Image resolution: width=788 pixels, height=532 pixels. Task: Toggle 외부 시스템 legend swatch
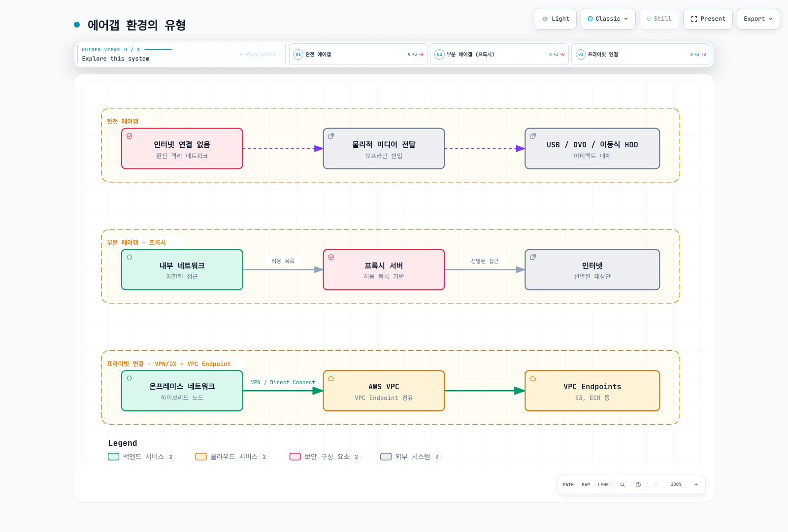(386, 457)
